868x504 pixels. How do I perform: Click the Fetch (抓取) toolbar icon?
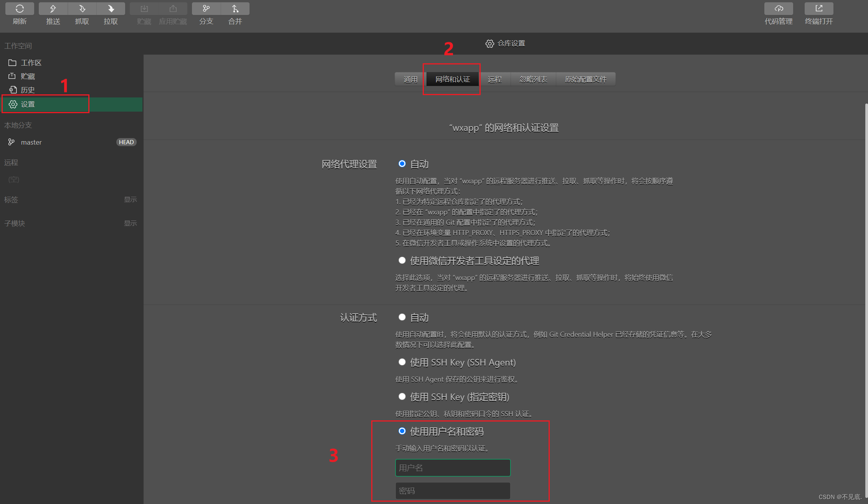[82, 8]
